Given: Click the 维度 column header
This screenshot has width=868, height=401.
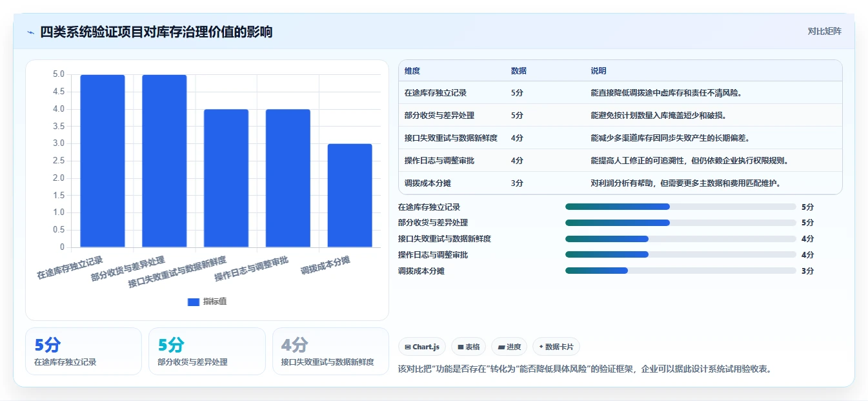Looking at the screenshot, I should coord(412,71).
